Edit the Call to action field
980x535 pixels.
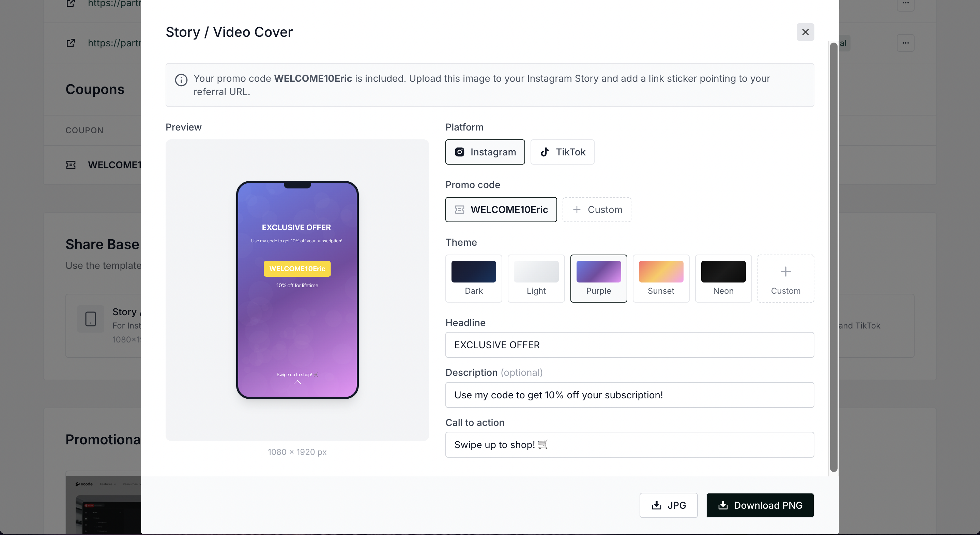[629, 444]
